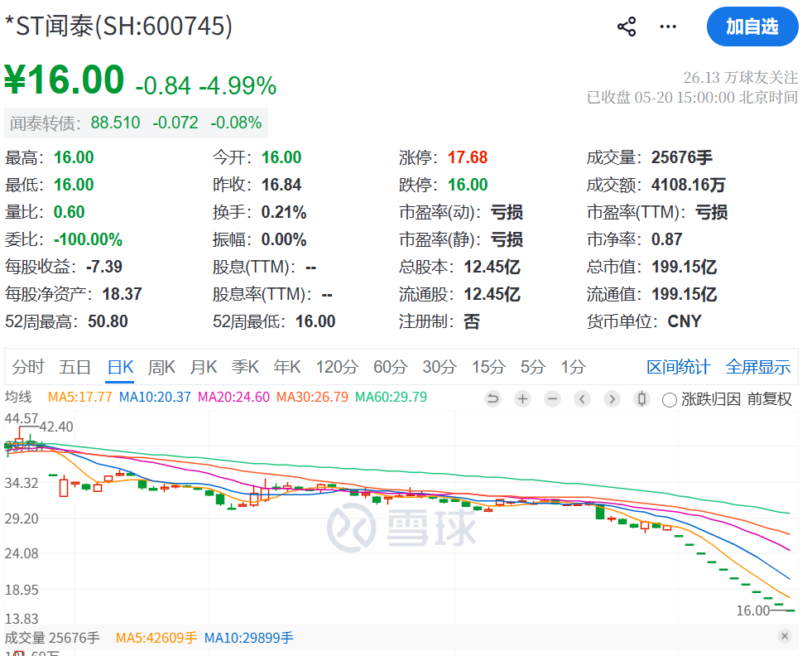Click the 16.00 low marker on chart
812x656 pixels.
click(x=753, y=610)
